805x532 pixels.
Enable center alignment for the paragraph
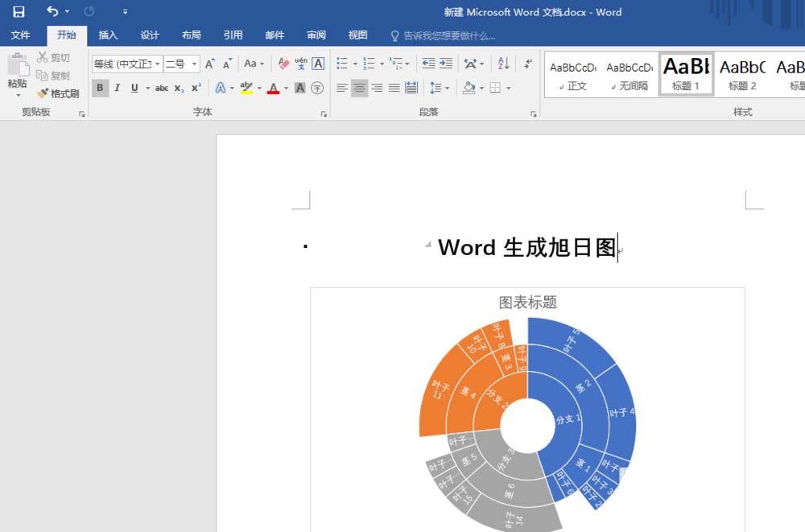358,88
